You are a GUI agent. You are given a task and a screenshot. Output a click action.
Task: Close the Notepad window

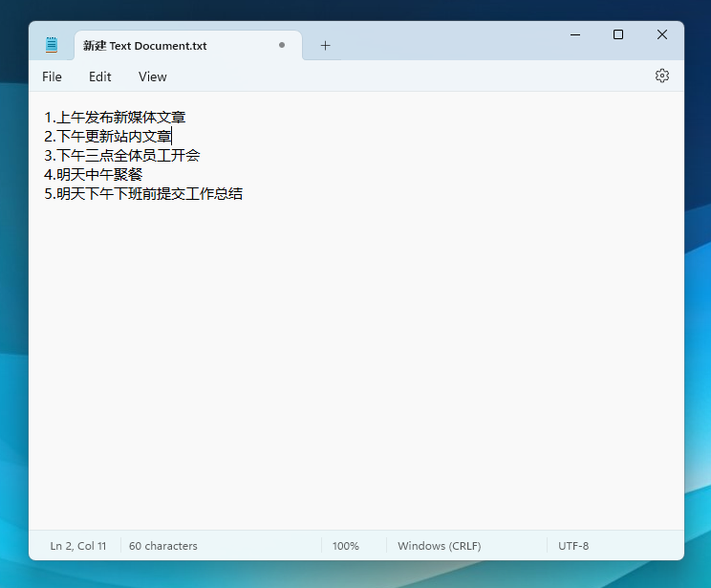tap(662, 35)
